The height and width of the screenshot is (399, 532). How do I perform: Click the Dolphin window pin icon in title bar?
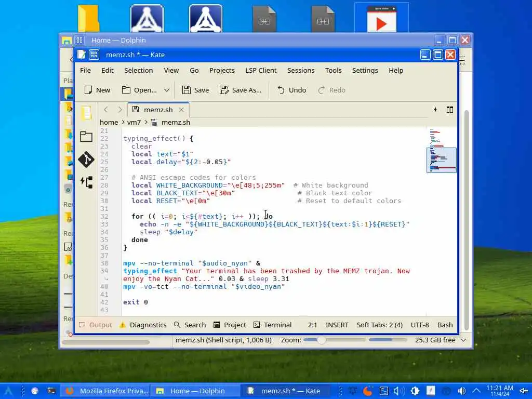point(79,40)
